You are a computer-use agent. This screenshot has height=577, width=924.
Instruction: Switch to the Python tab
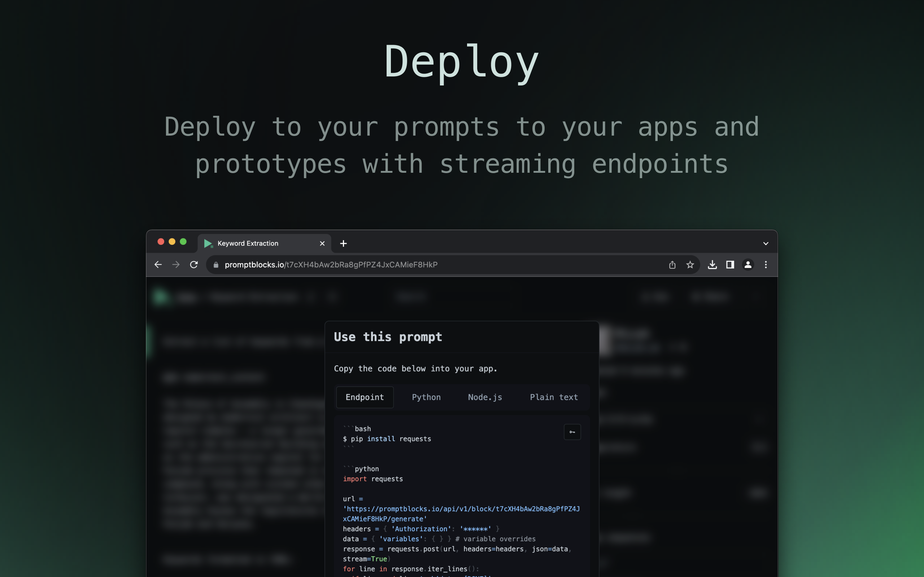426,397
